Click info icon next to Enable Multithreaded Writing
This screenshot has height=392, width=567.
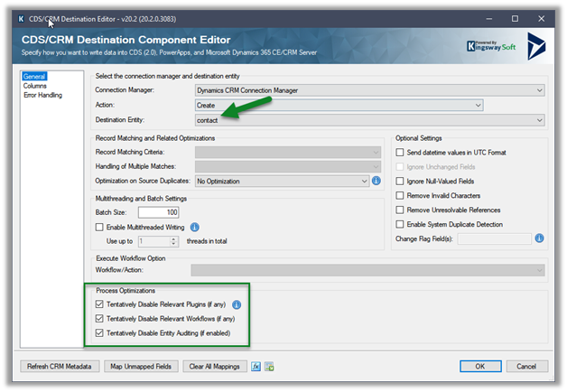(x=194, y=227)
